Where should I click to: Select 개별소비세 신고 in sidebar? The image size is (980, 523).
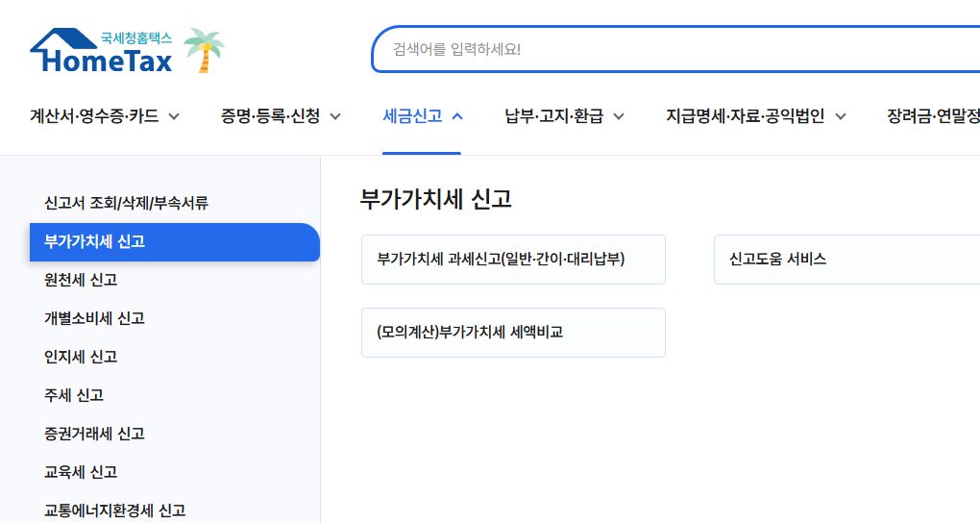tap(94, 318)
